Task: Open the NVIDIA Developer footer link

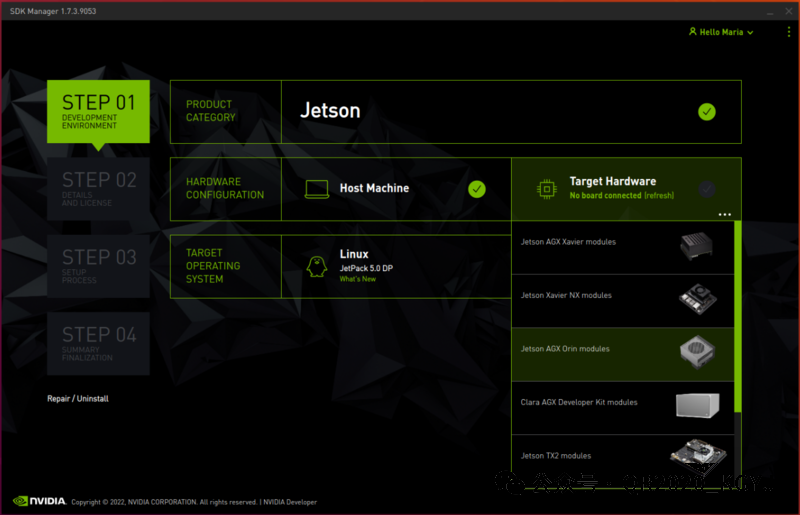Action: (290, 502)
